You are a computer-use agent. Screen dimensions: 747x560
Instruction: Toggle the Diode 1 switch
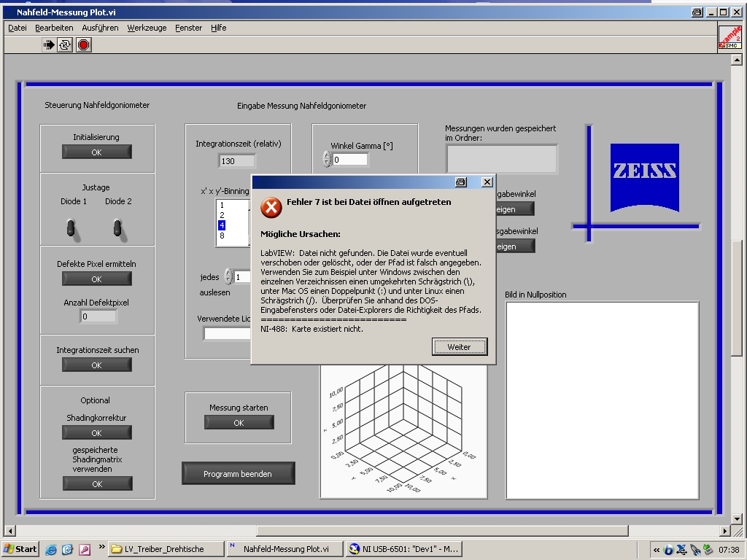coord(71,228)
